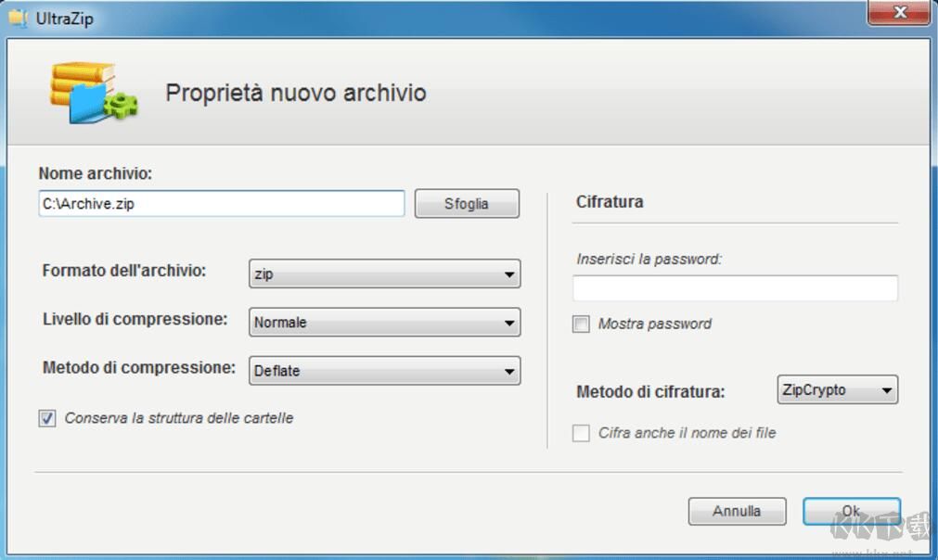Open the Formato dell'archivio dropdown

pyautogui.click(x=384, y=274)
